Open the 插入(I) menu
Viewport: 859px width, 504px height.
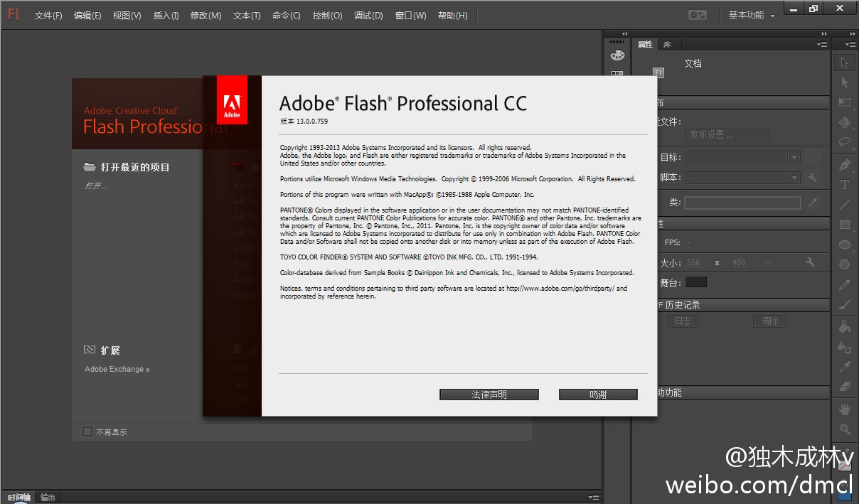tap(166, 16)
